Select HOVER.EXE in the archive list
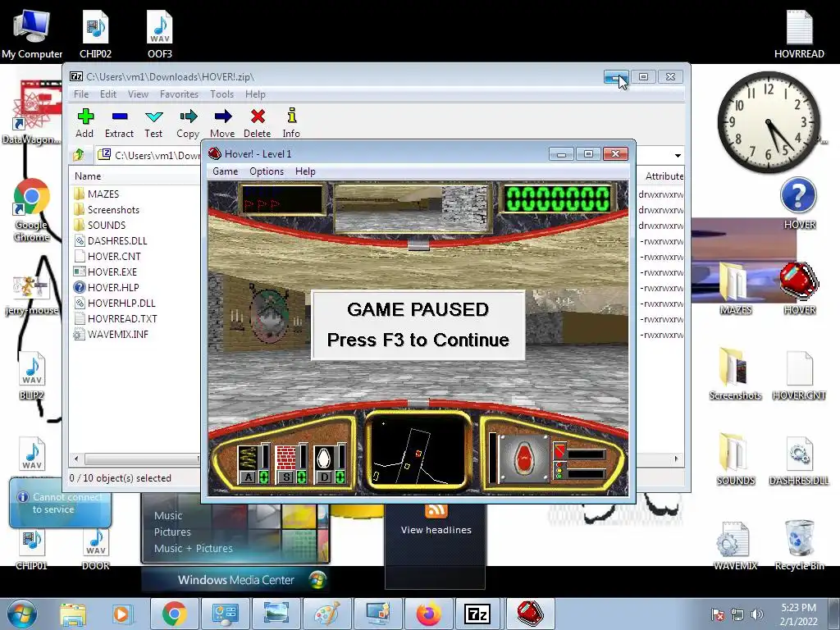 pyautogui.click(x=106, y=272)
